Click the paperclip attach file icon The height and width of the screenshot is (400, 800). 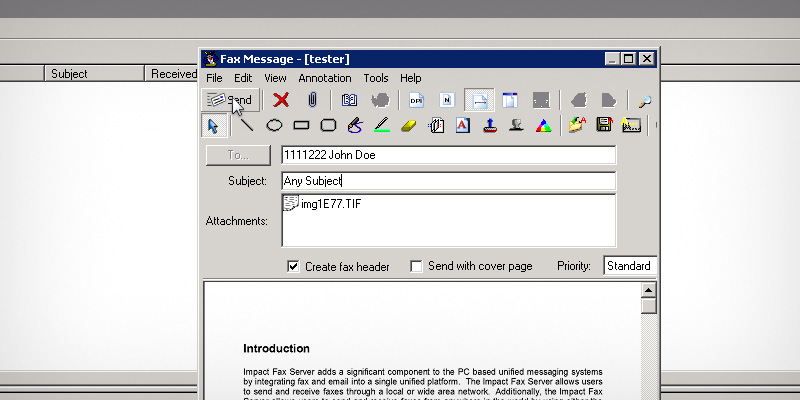point(312,100)
